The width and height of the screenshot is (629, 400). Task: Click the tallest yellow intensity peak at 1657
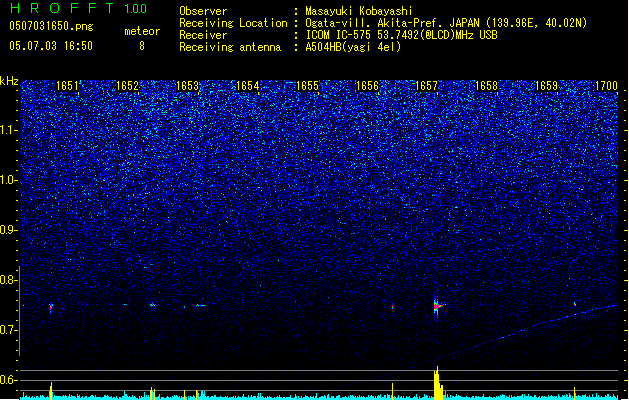[x=437, y=383]
